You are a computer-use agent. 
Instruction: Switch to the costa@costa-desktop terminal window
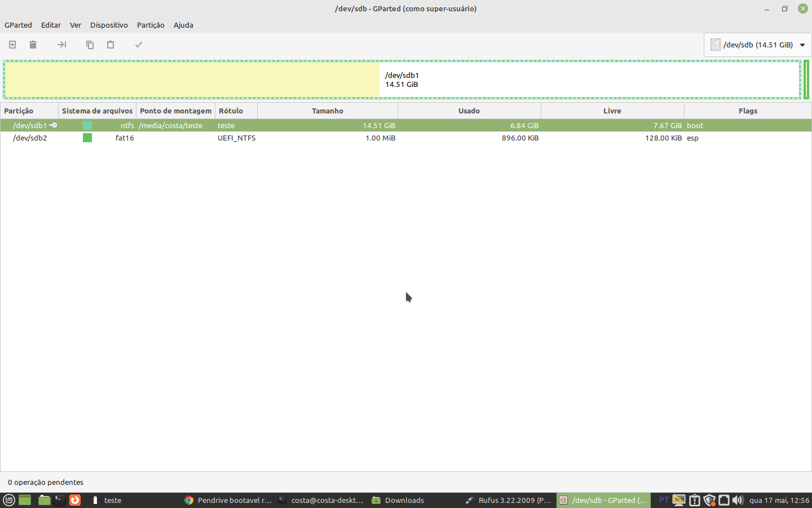tap(321, 500)
